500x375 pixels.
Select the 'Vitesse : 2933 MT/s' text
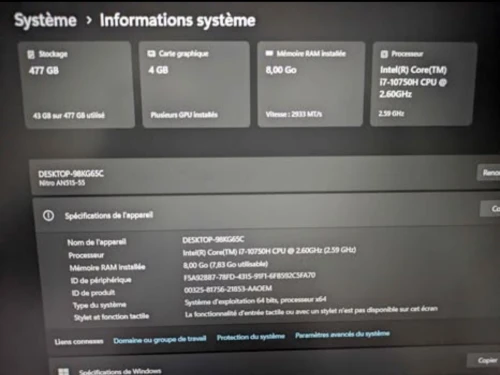click(x=294, y=114)
